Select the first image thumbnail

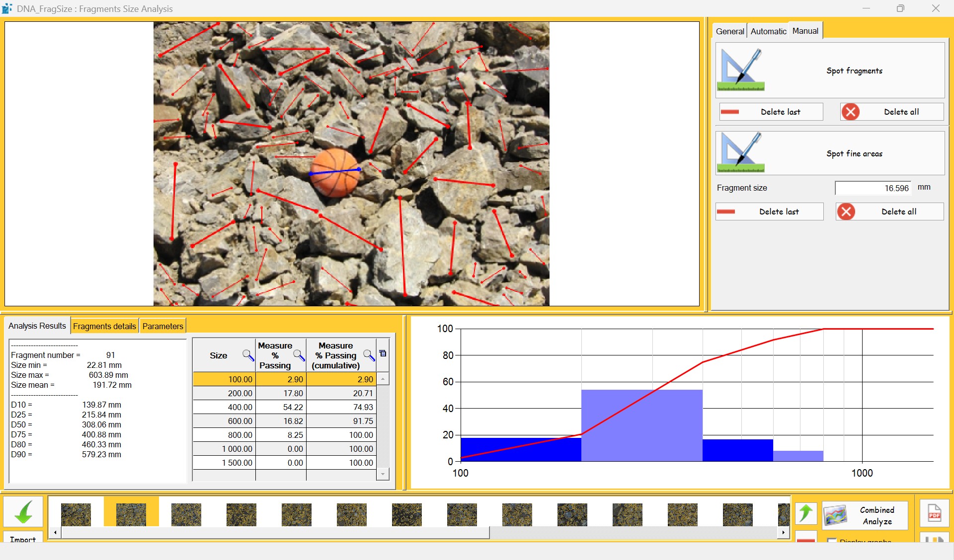tap(76, 514)
